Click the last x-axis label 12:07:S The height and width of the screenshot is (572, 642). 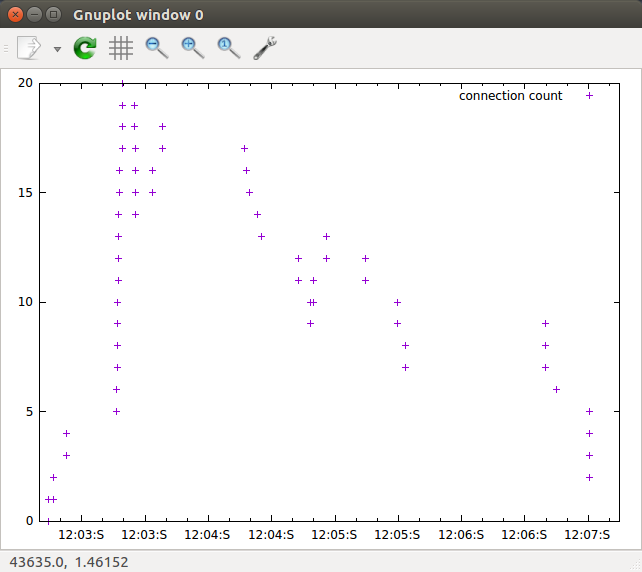587,535
